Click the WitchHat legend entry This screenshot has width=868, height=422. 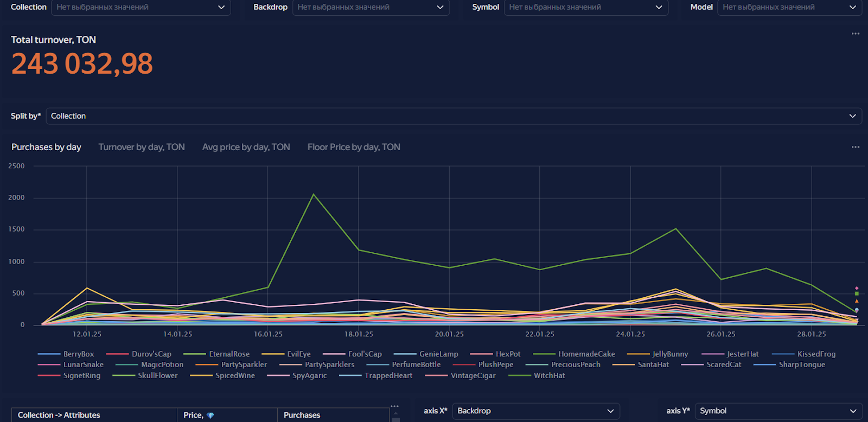537,375
